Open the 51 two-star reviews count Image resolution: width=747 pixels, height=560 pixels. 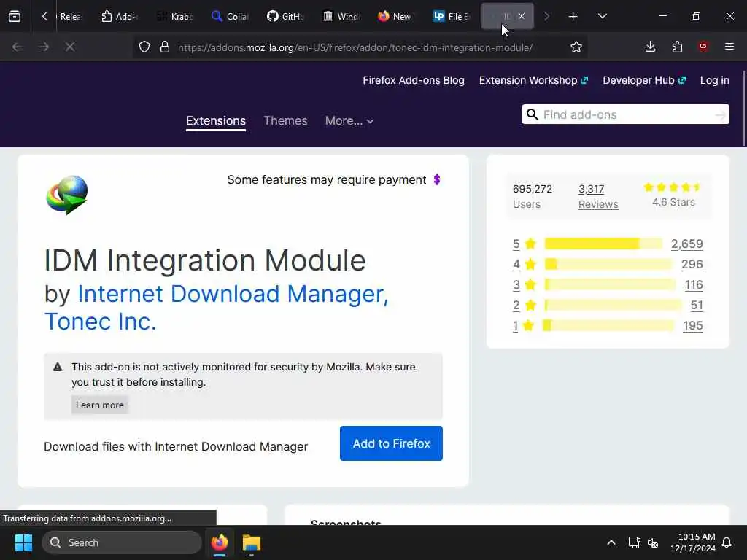point(697,306)
